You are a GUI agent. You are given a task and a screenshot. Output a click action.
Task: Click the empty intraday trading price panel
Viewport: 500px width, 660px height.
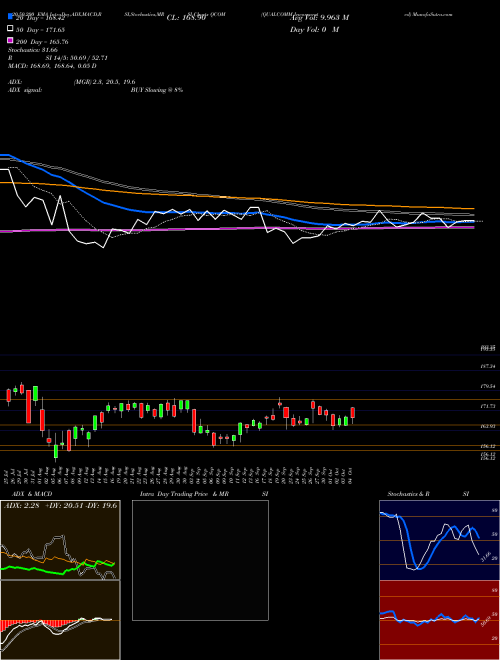point(200,560)
